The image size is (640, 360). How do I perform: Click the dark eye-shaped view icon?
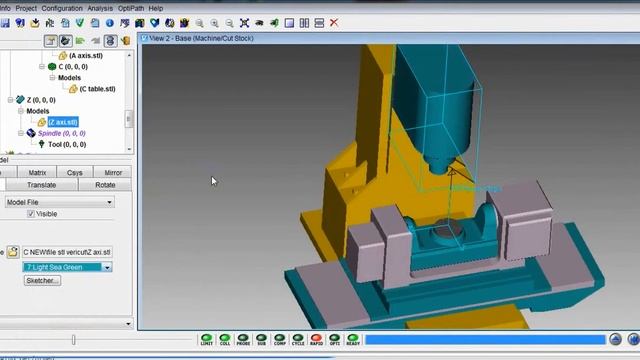point(259,23)
